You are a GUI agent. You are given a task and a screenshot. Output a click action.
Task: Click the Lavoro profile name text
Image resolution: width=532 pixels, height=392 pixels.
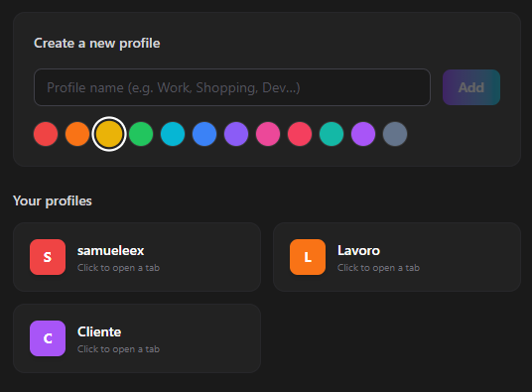tap(358, 251)
